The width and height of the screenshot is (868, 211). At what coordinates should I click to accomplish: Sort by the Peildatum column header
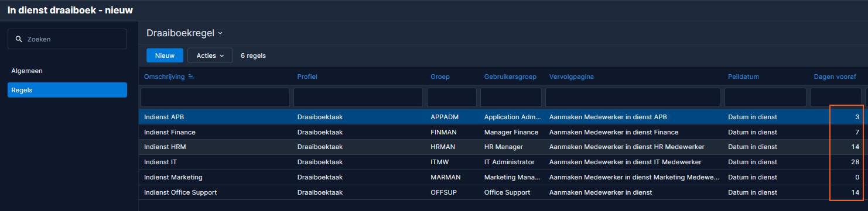point(743,77)
